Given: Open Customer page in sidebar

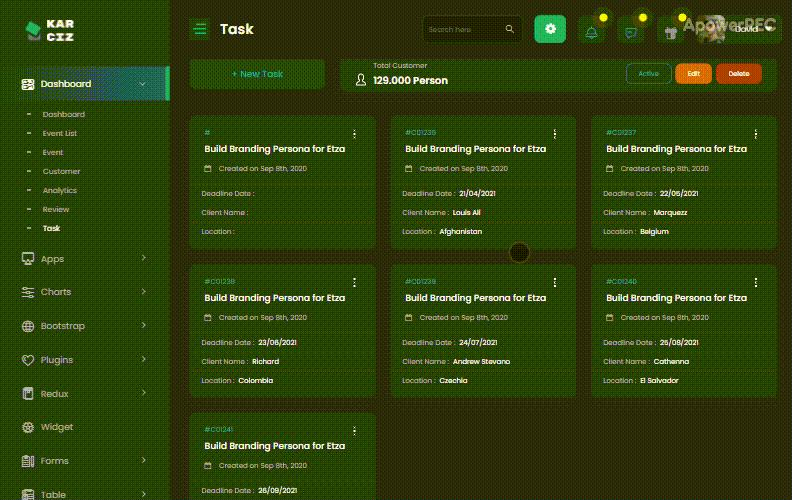Looking at the screenshot, I should pyautogui.click(x=61, y=171).
